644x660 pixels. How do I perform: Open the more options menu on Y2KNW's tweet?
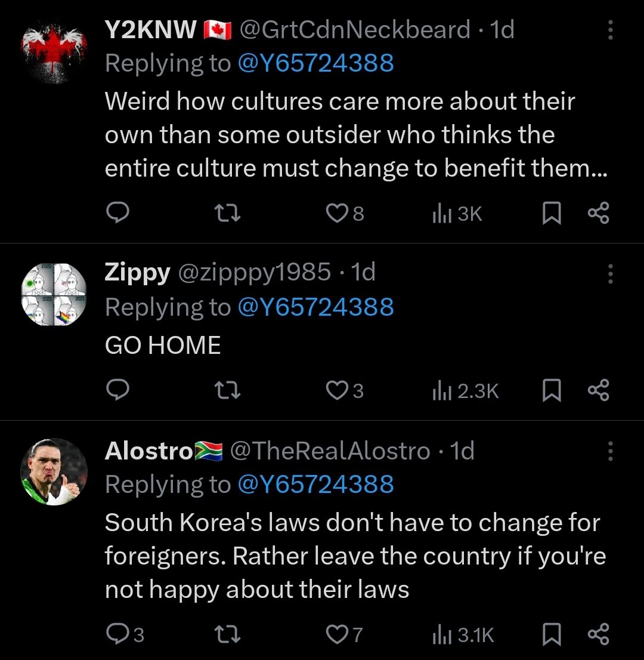610,31
